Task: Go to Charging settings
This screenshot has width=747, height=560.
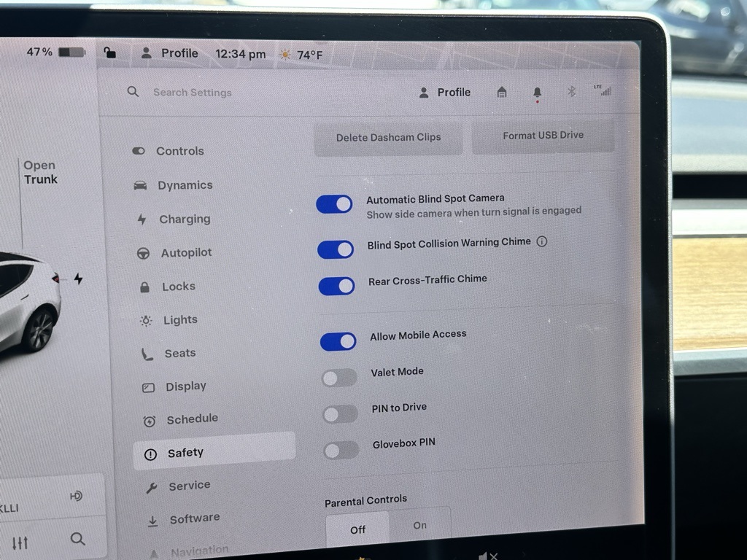Action: (x=174, y=219)
